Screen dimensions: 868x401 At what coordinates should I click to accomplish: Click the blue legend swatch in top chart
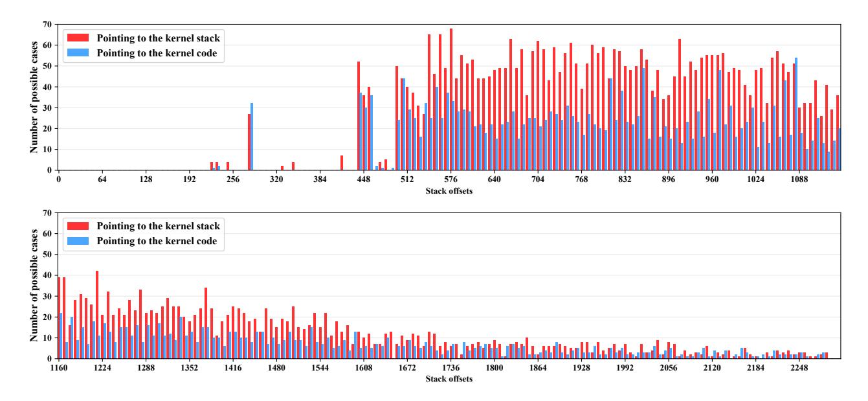click(x=77, y=53)
